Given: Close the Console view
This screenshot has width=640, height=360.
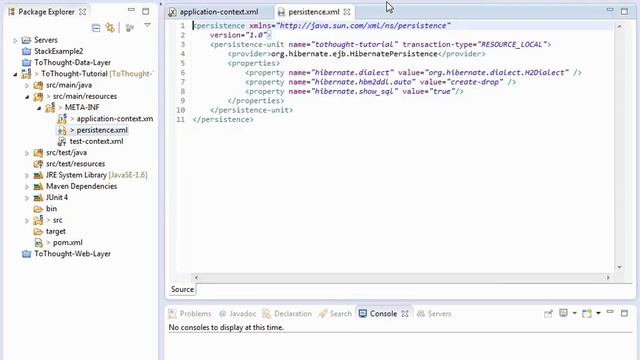Looking at the screenshot, I should [x=405, y=313].
